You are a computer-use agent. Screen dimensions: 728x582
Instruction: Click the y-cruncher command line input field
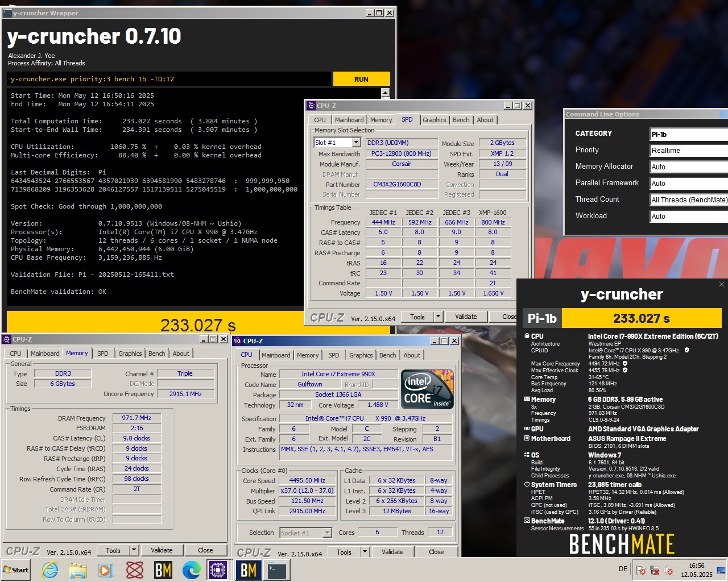[x=169, y=79]
